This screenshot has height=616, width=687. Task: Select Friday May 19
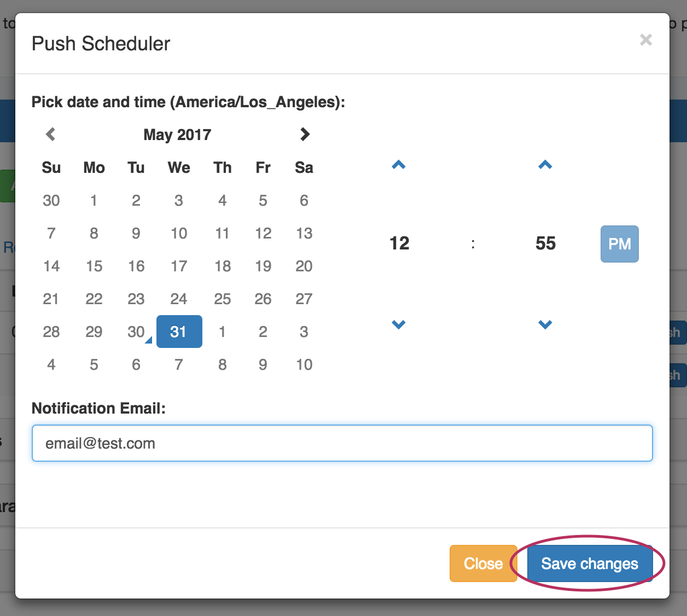263,266
